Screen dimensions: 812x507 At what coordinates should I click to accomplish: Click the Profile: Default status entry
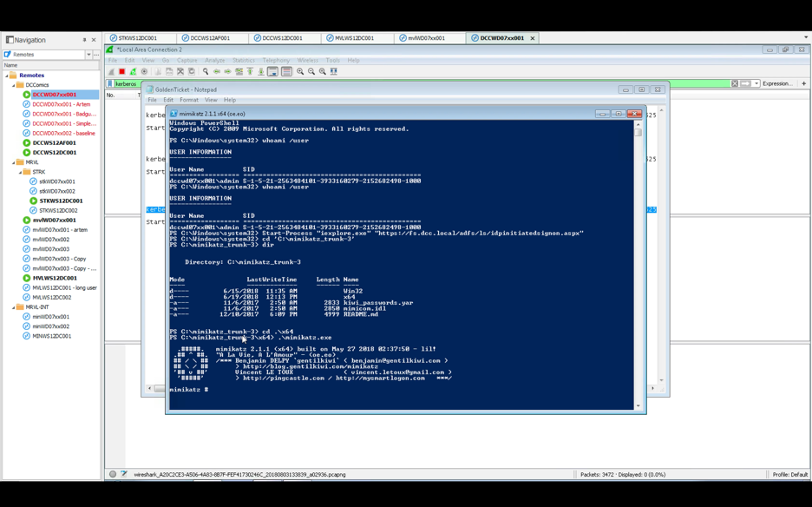click(789, 474)
